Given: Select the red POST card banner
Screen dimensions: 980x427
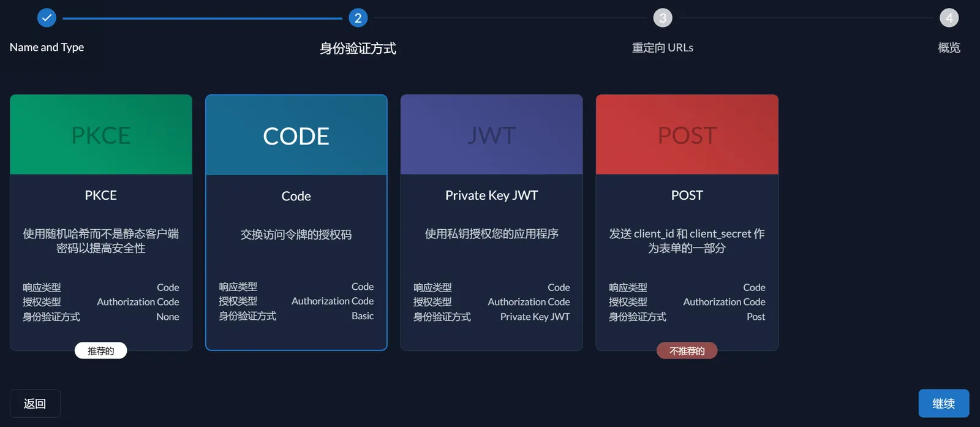Looking at the screenshot, I should point(687,135).
